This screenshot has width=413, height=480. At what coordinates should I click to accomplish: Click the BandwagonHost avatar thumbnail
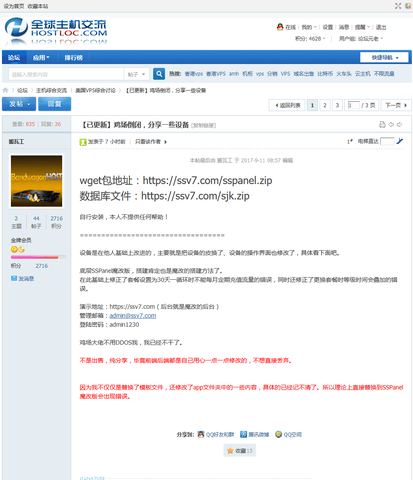click(36, 181)
